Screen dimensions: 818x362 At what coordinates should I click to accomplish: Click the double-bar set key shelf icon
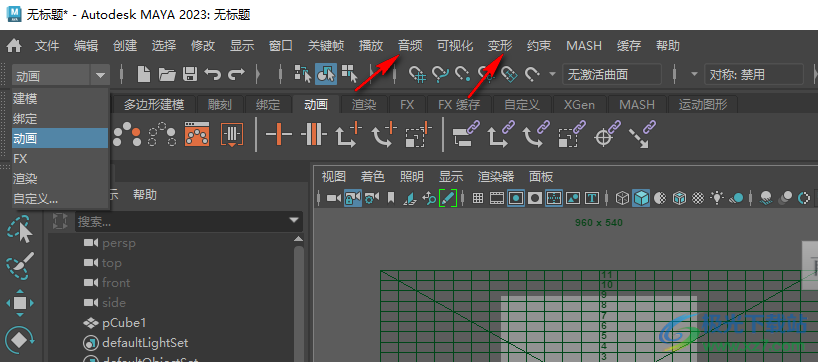tap(314, 135)
